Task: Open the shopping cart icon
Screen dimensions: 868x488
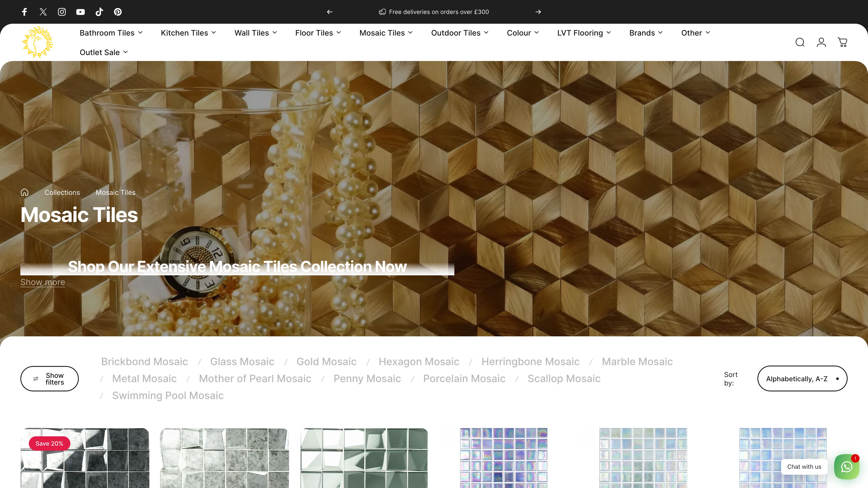Action: point(843,42)
